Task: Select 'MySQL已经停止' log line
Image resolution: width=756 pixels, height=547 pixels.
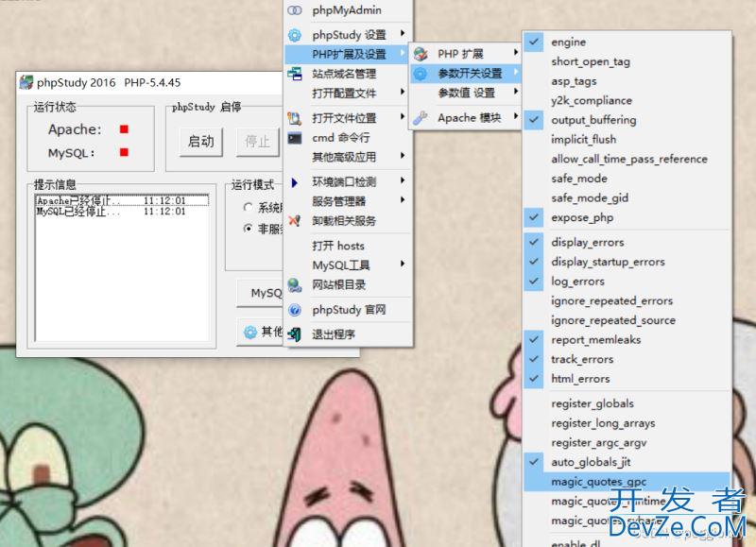Action: click(x=122, y=212)
